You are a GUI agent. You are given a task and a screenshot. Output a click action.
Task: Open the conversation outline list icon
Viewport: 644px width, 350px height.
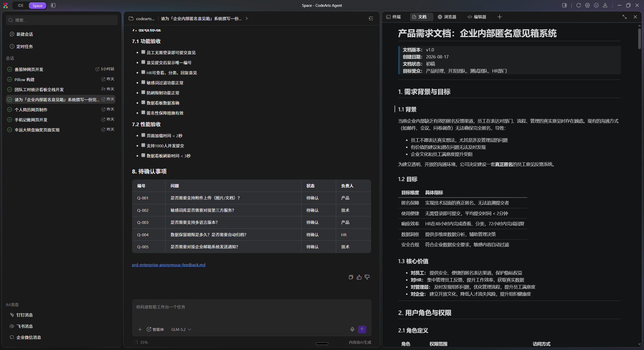pos(371,18)
